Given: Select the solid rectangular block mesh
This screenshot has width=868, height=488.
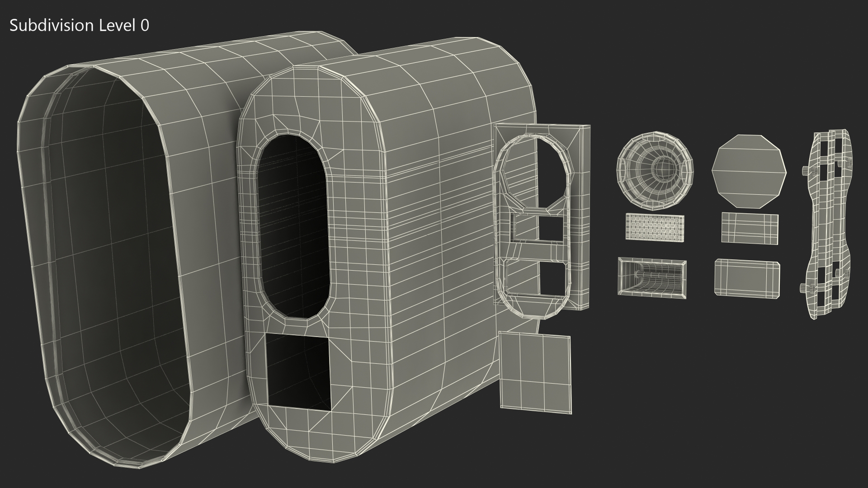Looking at the screenshot, I should pyautogui.click(x=747, y=277).
